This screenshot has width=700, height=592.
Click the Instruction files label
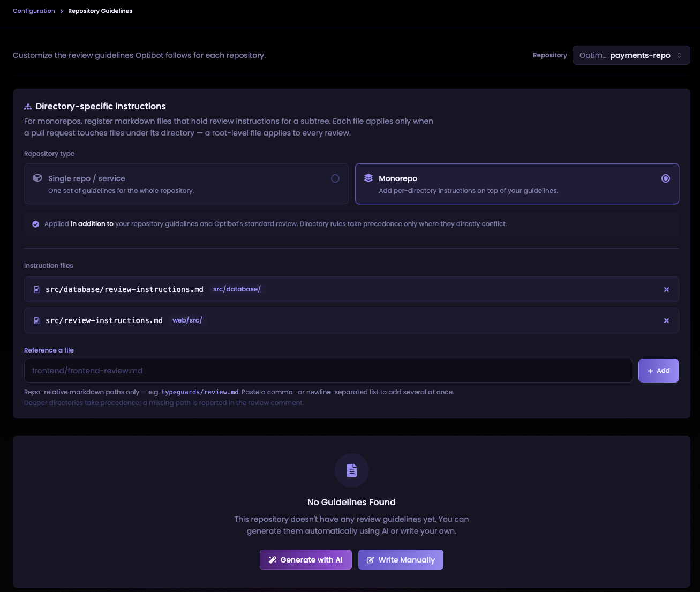tap(48, 266)
